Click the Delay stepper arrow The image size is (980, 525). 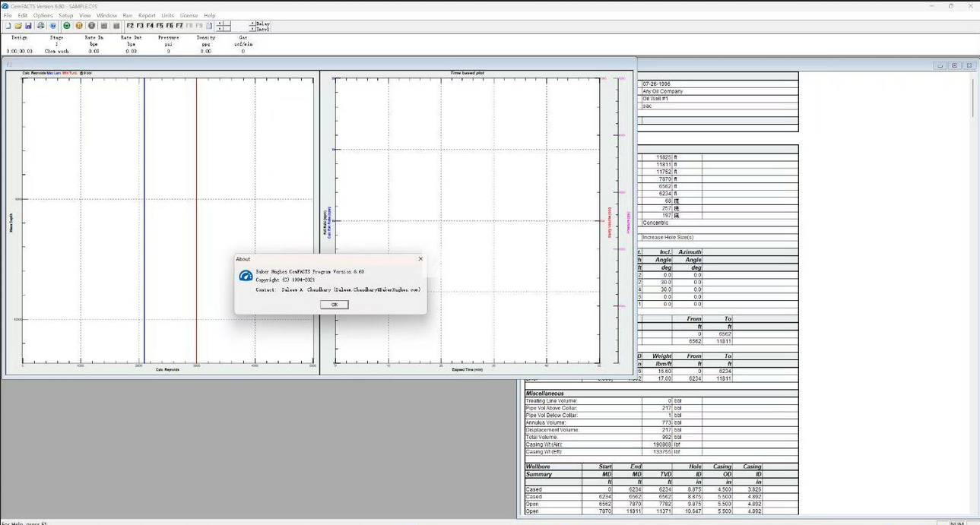[252, 24]
